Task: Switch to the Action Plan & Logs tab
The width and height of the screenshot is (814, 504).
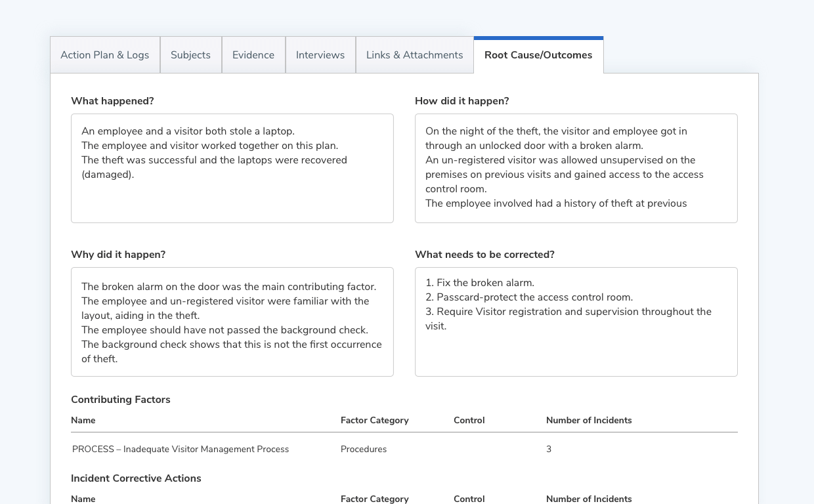Action: (x=104, y=55)
